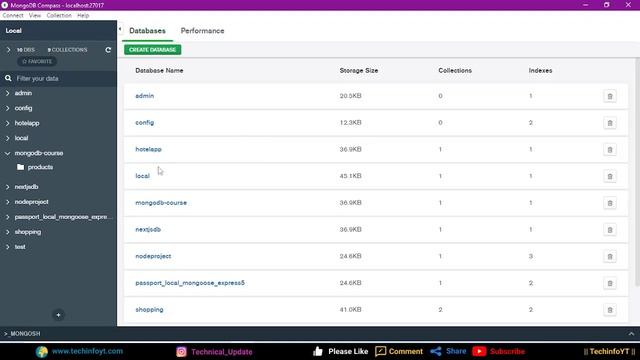Screen dimensions: 640x360
Task: Open the Help menu
Action: 83,16
